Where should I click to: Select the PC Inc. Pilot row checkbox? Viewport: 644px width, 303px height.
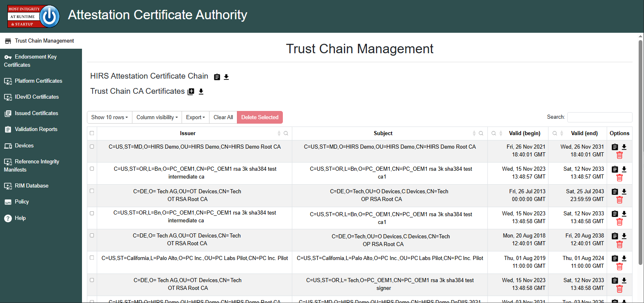[x=92, y=258]
